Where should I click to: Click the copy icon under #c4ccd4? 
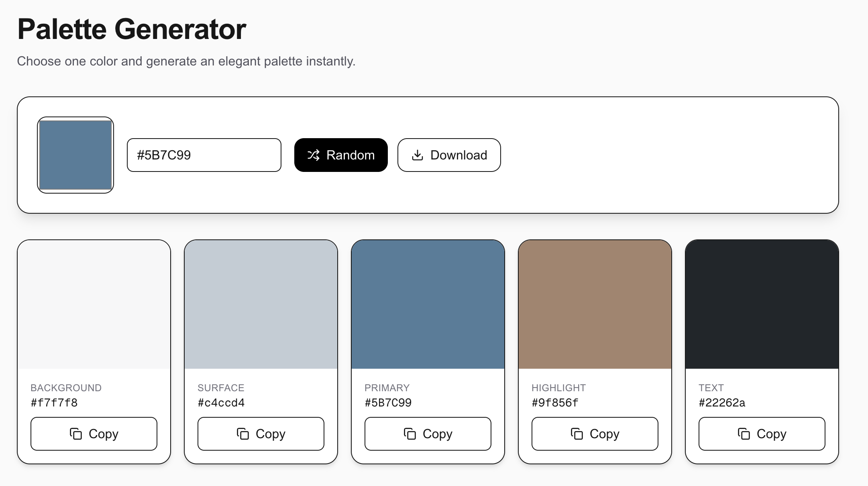click(x=243, y=434)
